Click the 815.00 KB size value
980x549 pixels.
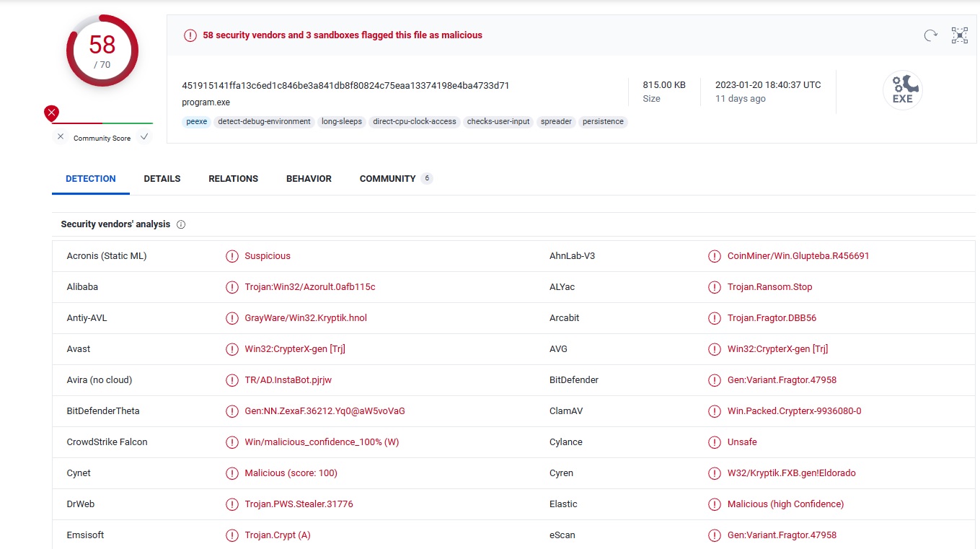pyautogui.click(x=664, y=85)
